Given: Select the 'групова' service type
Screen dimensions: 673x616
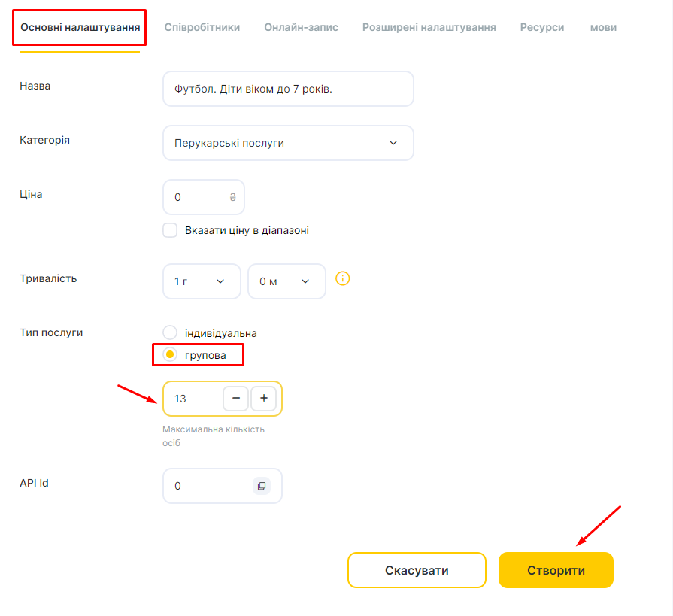Looking at the screenshot, I should (x=170, y=354).
